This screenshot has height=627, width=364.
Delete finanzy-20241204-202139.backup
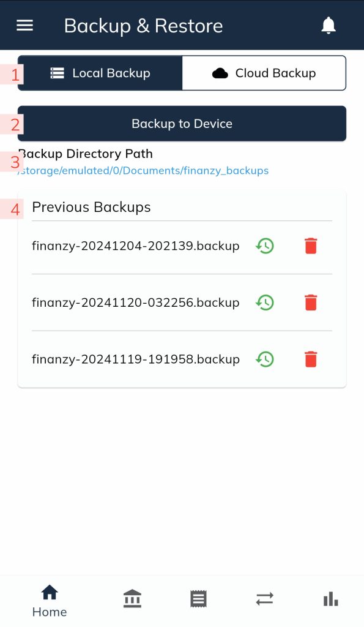(311, 246)
